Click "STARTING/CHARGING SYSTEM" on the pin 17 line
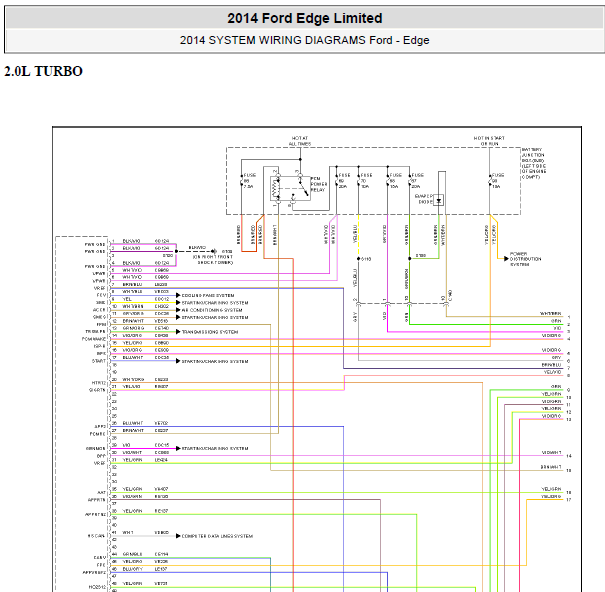The image size is (605, 592). pos(215,362)
